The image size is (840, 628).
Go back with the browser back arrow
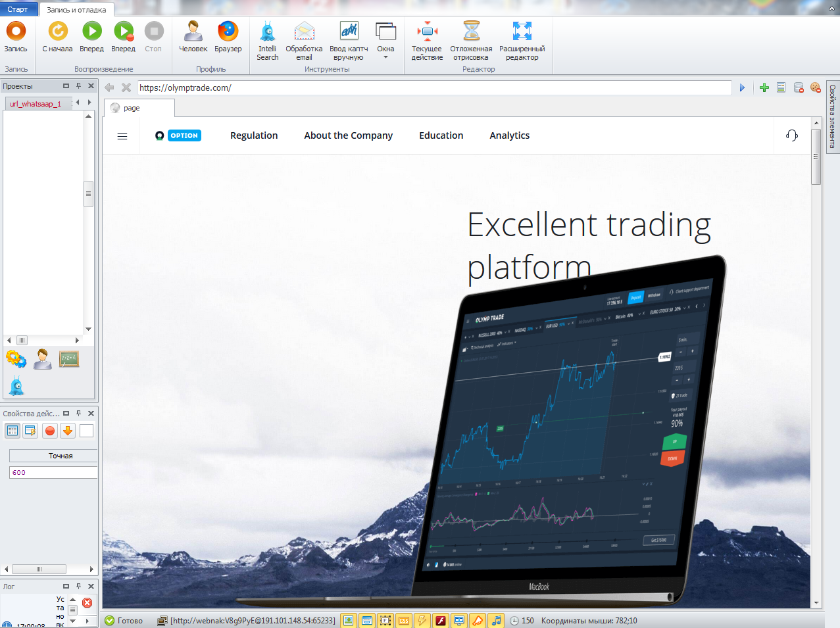109,87
